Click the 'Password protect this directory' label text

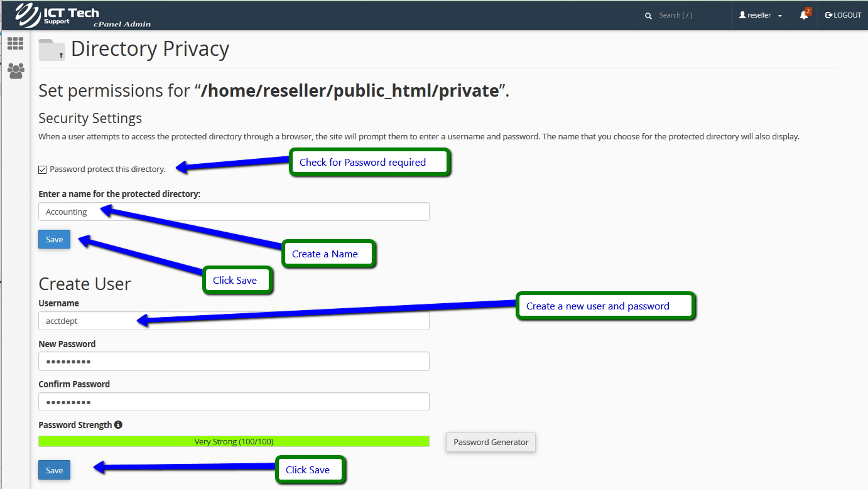pos(107,169)
